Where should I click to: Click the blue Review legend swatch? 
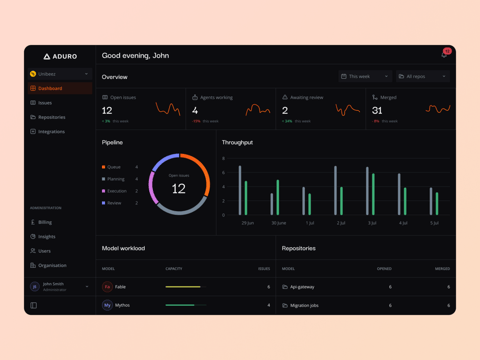point(104,203)
